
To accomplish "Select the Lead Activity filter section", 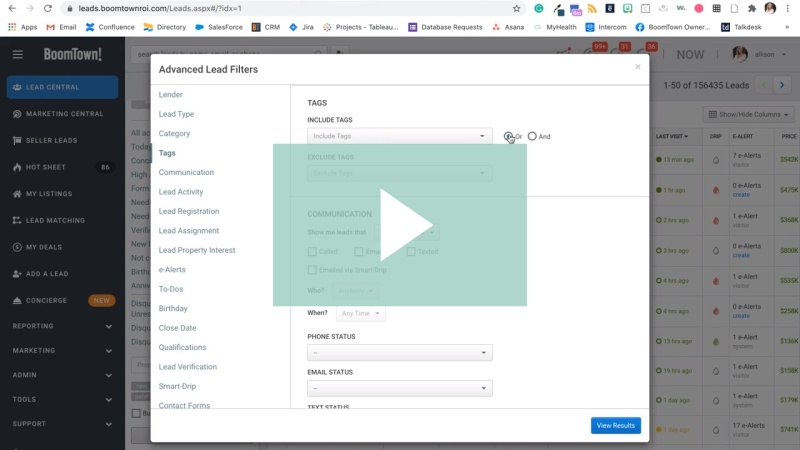I will click(x=181, y=192).
